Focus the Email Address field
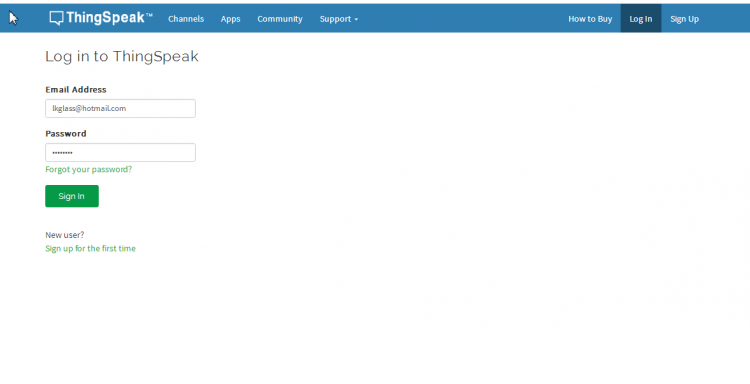 pos(121,109)
